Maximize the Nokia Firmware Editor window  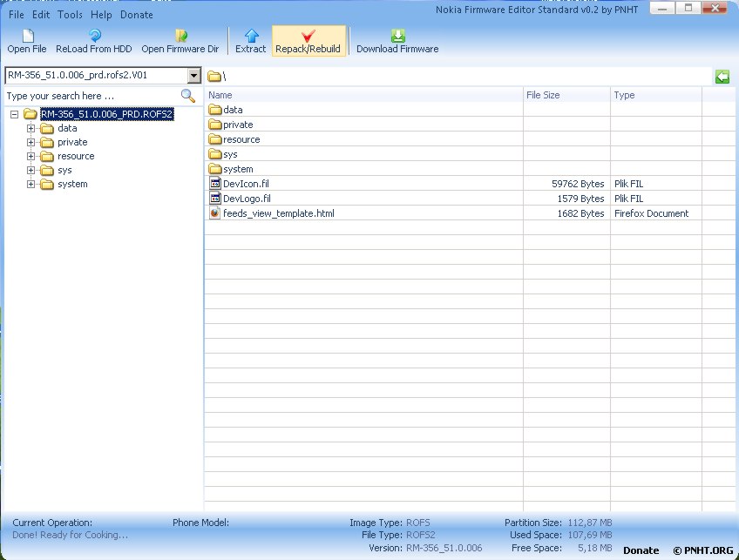pyautogui.click(x=688, y=8)
